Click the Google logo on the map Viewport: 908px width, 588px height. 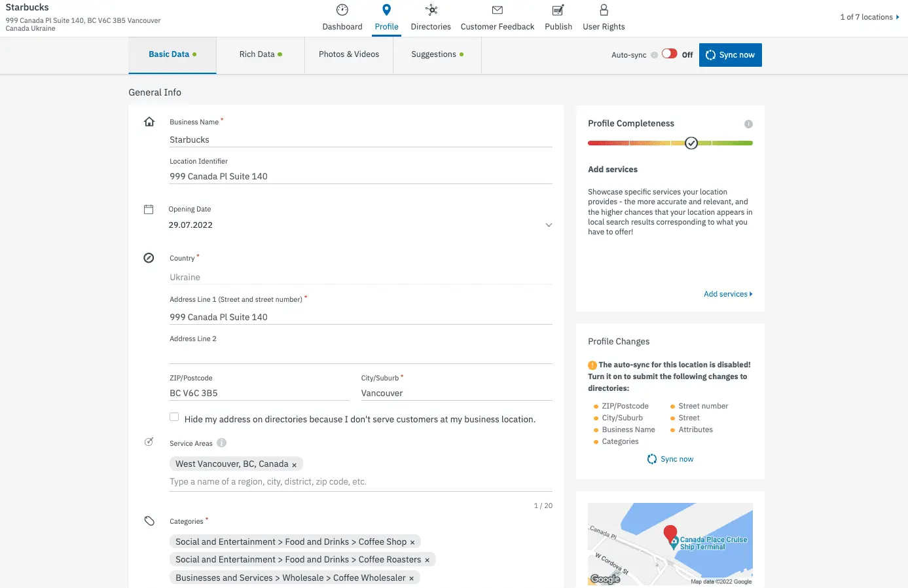(605, 579)
